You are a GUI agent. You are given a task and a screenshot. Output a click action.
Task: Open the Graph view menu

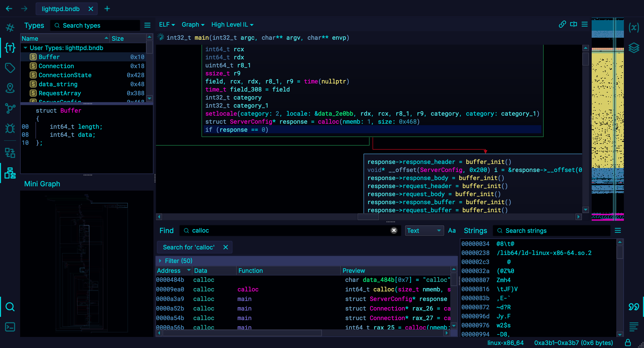click(x=193, y=25)
